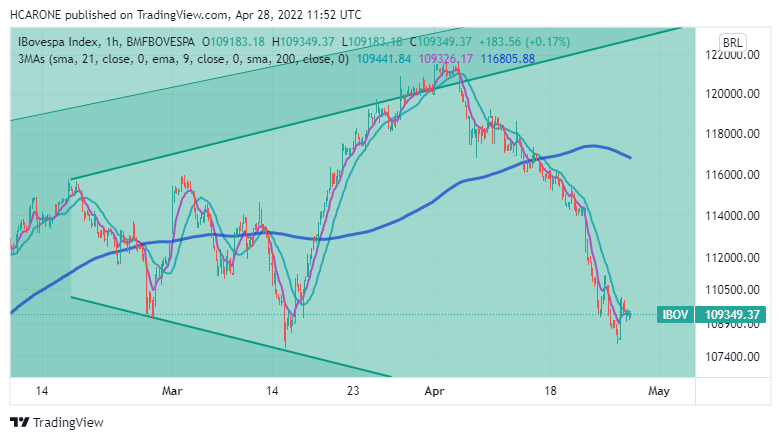This screenshot has width=781, height=440.
Task: Click the purple EMA 9 value 109326.17
Action: (445, 59)
